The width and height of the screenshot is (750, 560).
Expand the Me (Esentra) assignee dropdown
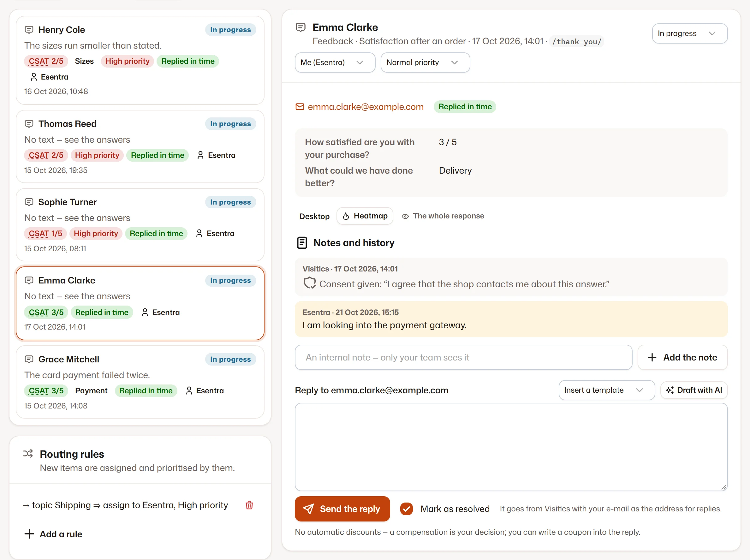click(335, 63)
